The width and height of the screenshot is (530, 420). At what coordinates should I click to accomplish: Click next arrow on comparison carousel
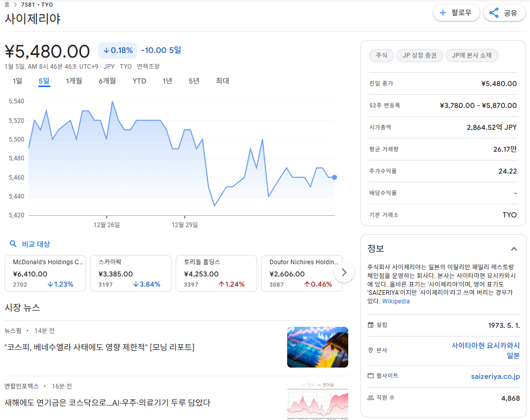click(x=344, y=272)
